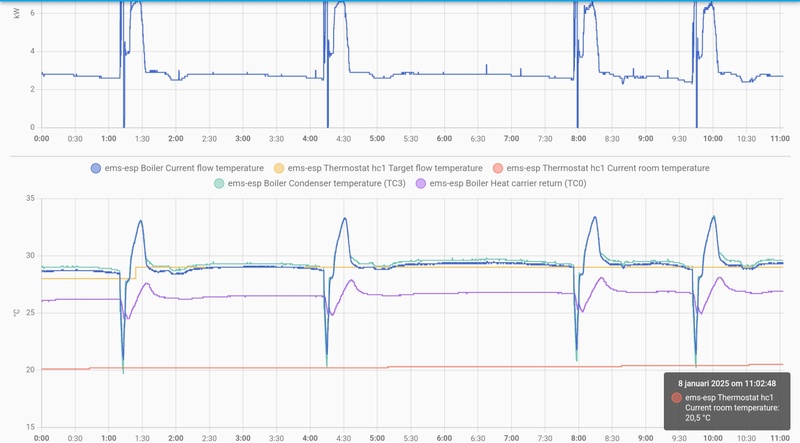Click the 3:00 label on the lower chart axis
Image resolution: width=800 pixels, height=443 pixels.
coord(243,438)
